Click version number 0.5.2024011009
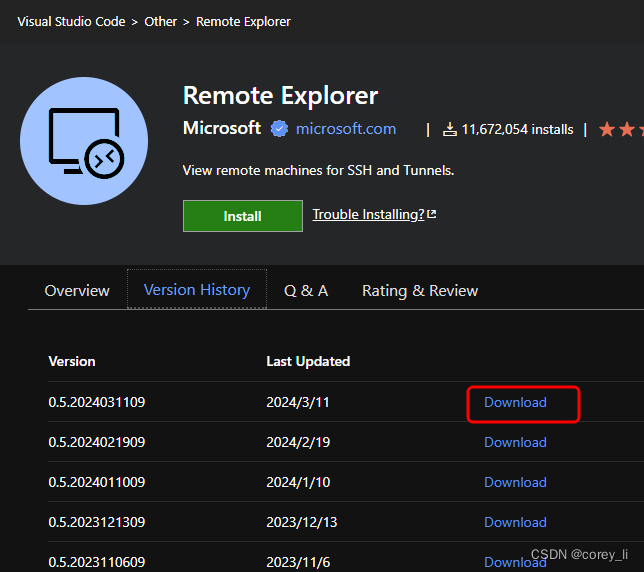This screenshot has width=644, height=572. [x=97, y=482]
